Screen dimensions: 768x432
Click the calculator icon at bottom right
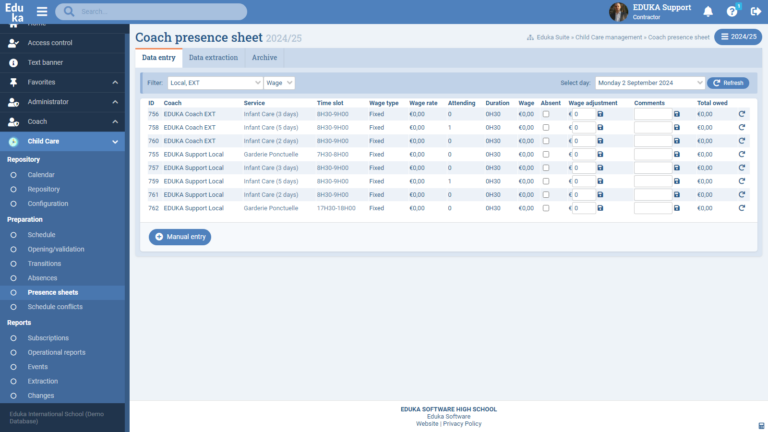(x=762, y=425)
